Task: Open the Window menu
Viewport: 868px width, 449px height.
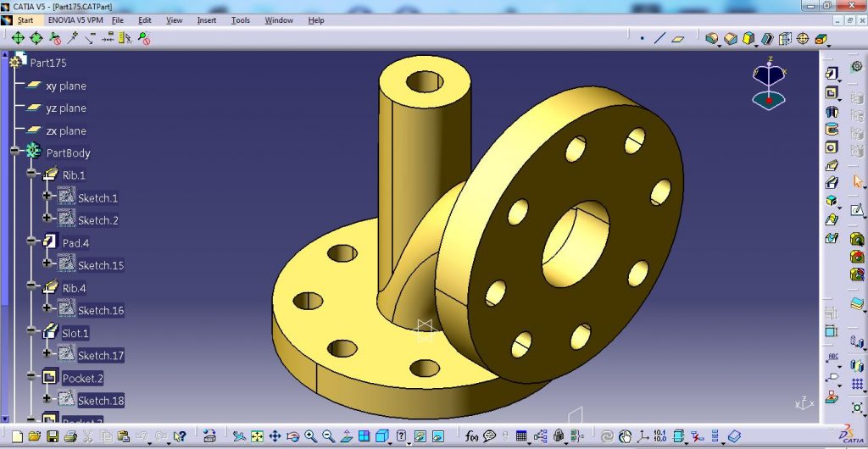Action: click(279, 20)
